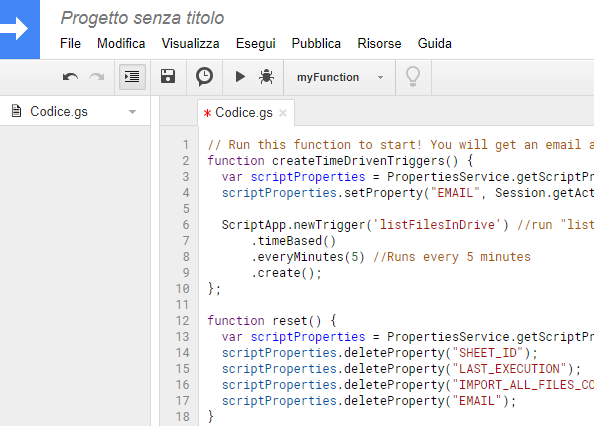Image resolution: width=594 pixels, height=426 pixels.
Task: Select Codice.gs in the file sidebar
Action: [59, 112]
